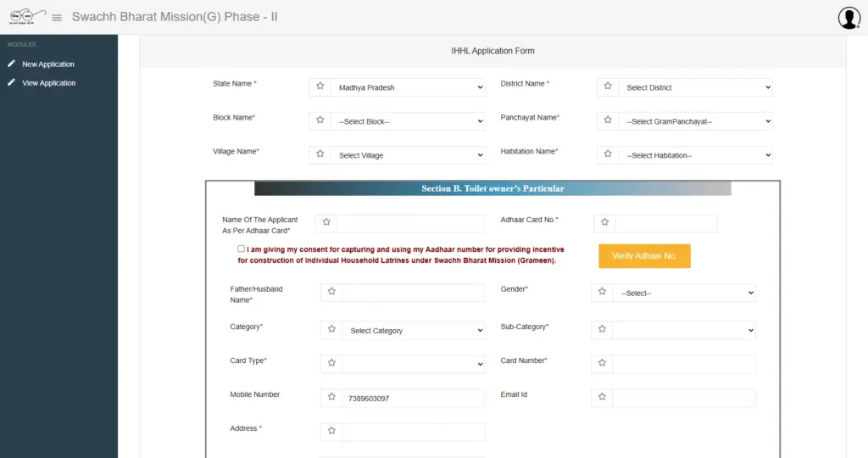Screen dimensions: 868x458
Task: Open the Sub-Category dropdown
Action: point(684,331)
